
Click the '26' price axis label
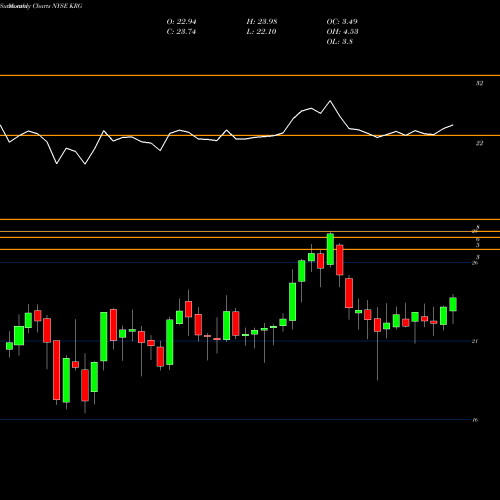(475, 263)
